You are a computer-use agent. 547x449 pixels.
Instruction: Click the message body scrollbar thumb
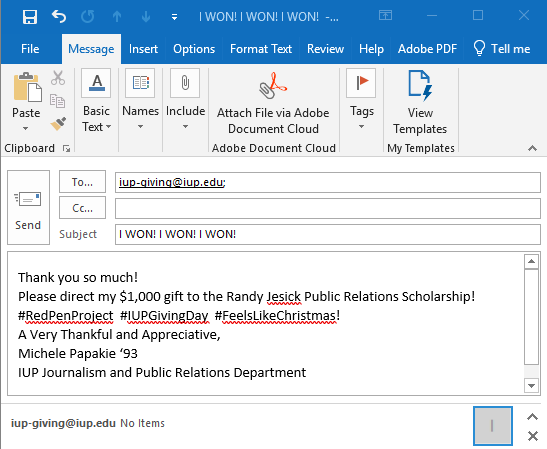531,317
